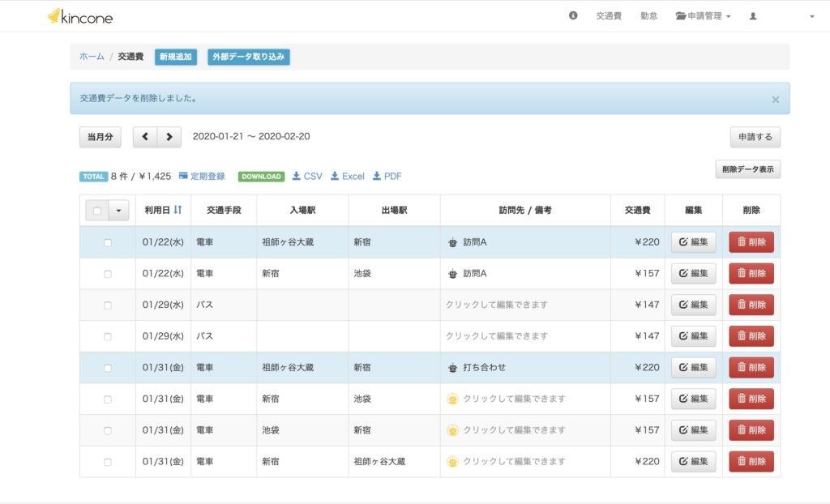Screen dimensions: 830x504
Task: Check the 01/31 新宿→祖師ヶ谷大蔵 row checkbox
Action: coord(108,462)
